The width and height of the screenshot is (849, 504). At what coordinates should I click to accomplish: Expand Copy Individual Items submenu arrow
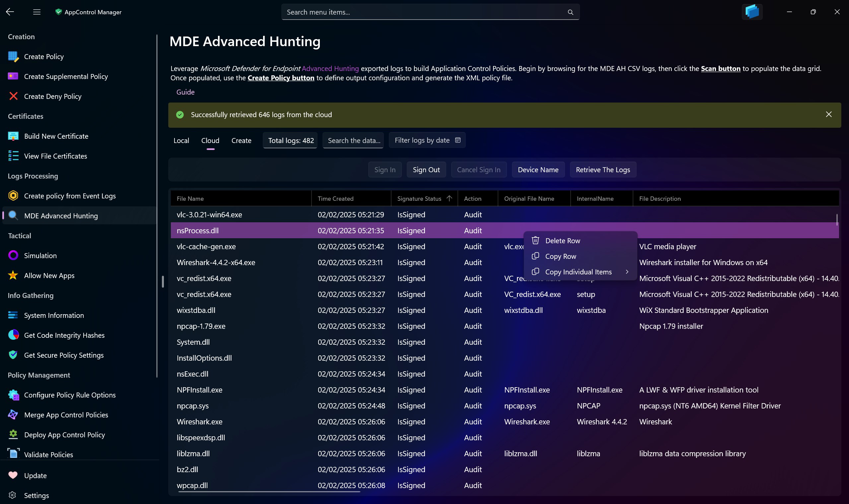click(627, 272)
